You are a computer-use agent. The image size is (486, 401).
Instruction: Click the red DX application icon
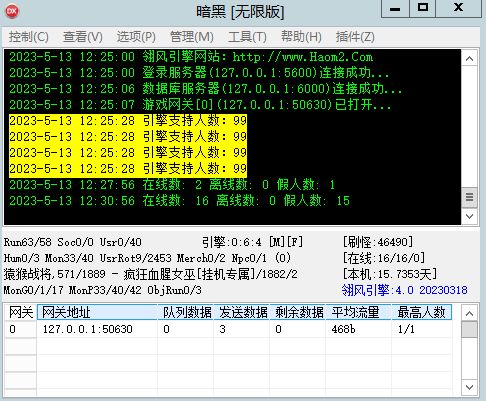[x=12, y=12]
